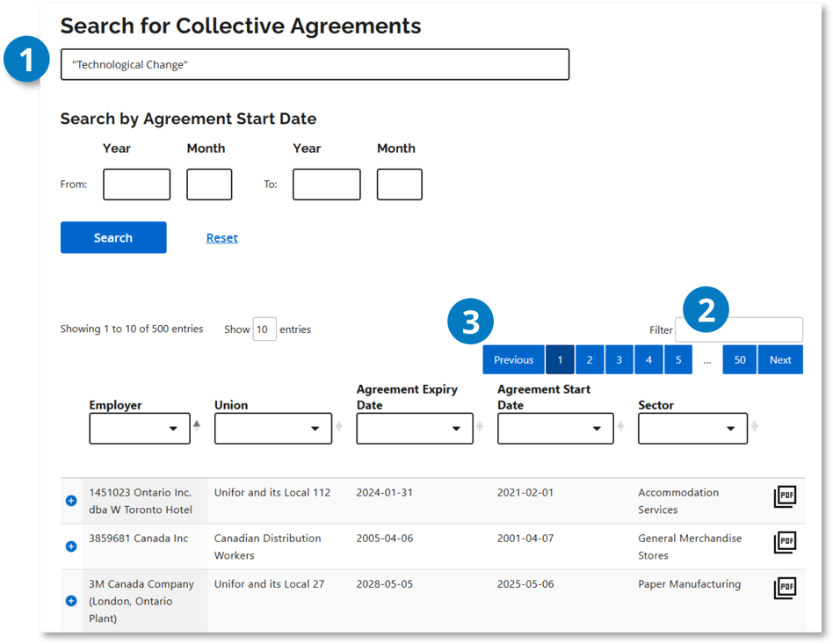This screenshot has width=833, height=644.
Task: Select the "2021-02-01" start date cell
Action: [525, 493]
